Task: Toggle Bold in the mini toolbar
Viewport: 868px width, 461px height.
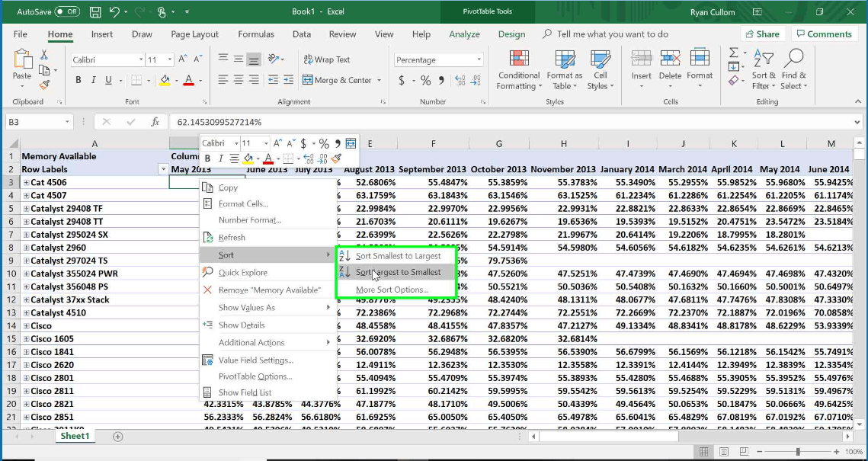Action: tap(207, 158)
